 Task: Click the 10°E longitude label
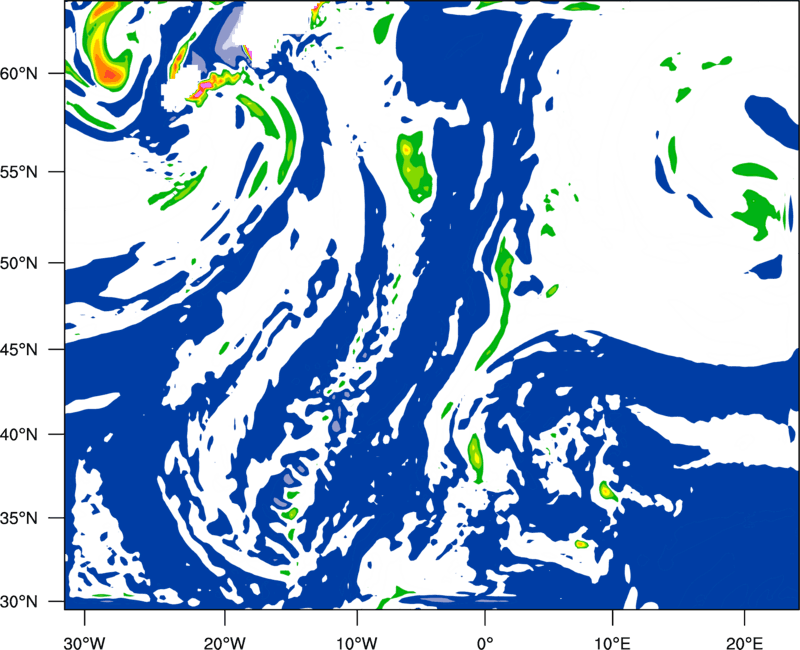coord(612,643)
